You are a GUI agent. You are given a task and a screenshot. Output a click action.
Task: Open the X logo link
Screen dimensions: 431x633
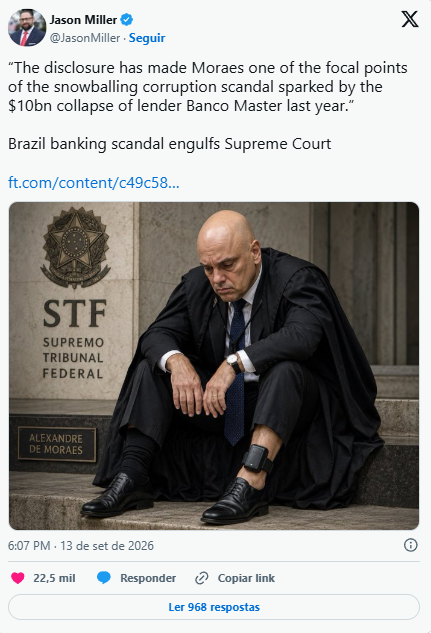click(x=410, y=19)
